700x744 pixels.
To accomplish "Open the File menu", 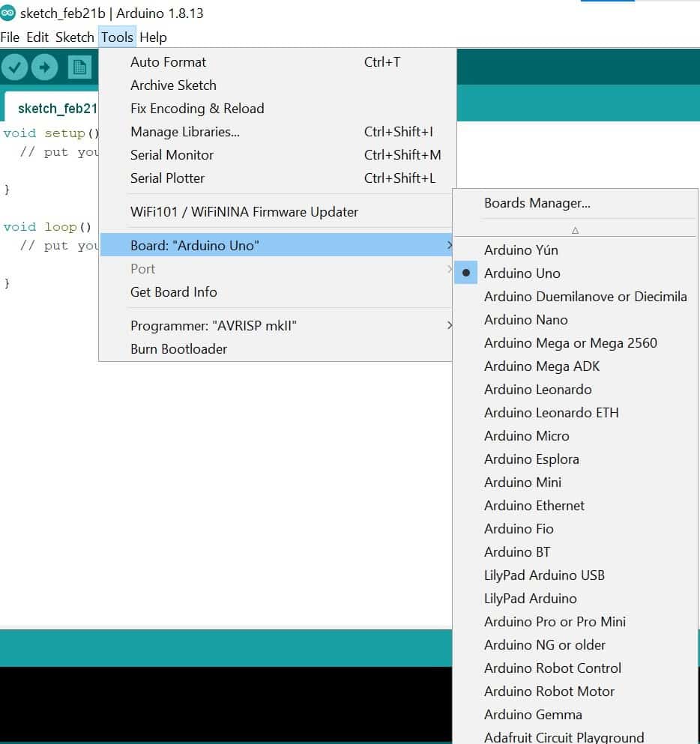I will point(10,37).
